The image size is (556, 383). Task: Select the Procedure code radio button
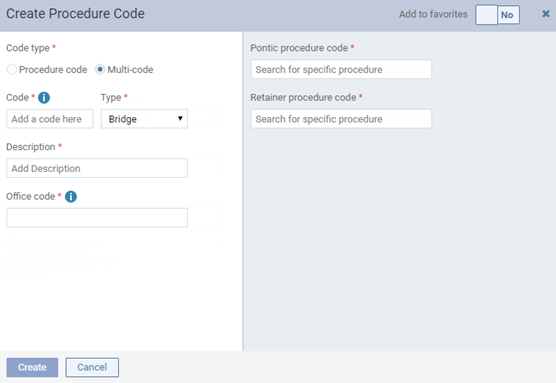click(x=12, y=70)
